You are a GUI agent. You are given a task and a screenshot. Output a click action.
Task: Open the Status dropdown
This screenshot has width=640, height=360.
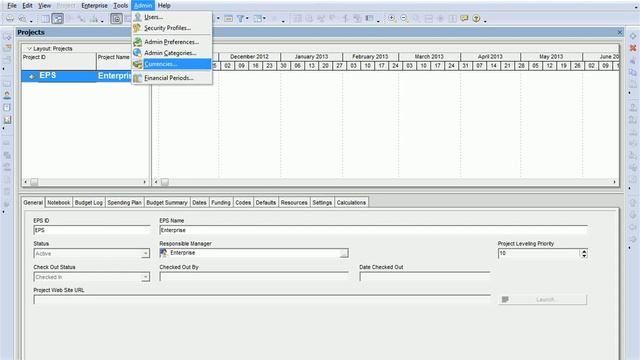pyautogui.click(x=145, y=253)
